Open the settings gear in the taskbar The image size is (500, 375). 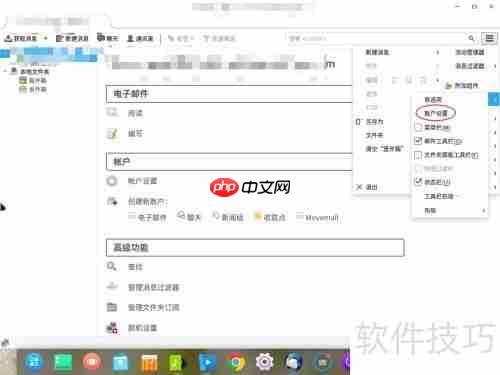click(265, 362)
